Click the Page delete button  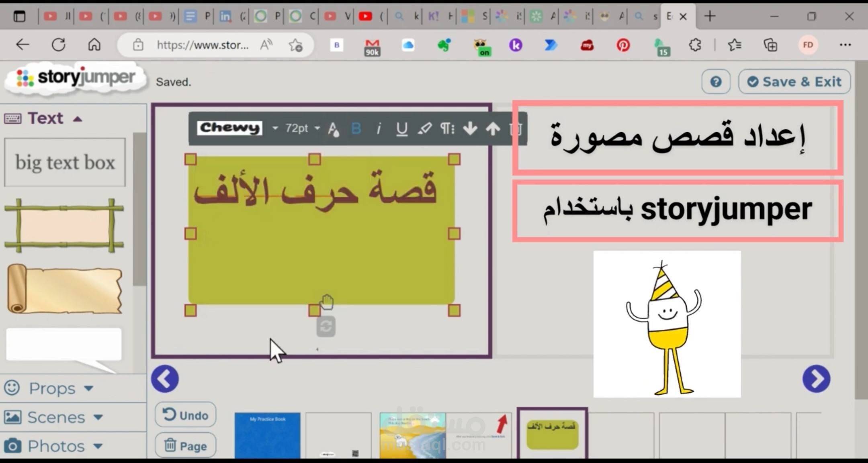[185, 445]
